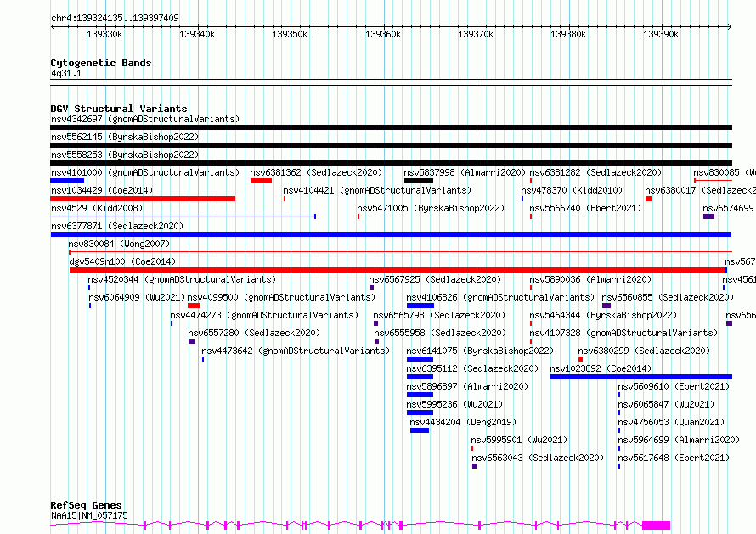
Task: Click the 139360k ruler position label
Action: click(x=383, y=34)
